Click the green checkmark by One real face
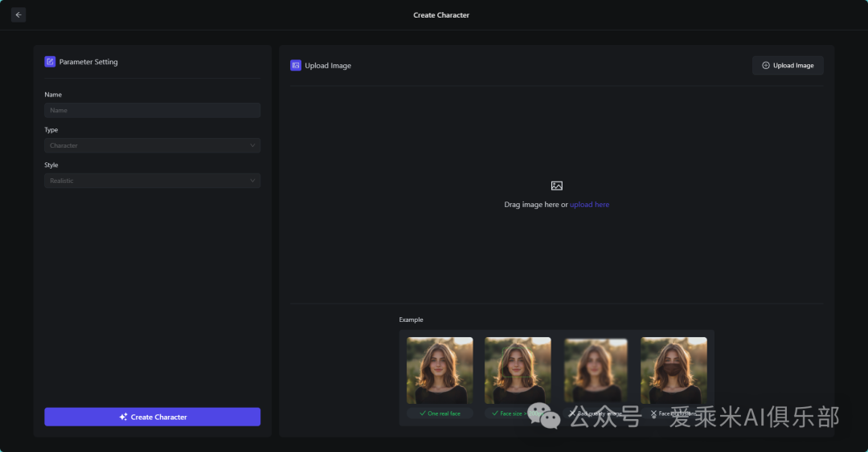This screenshot has height=452, width=868. click(423, 413)
